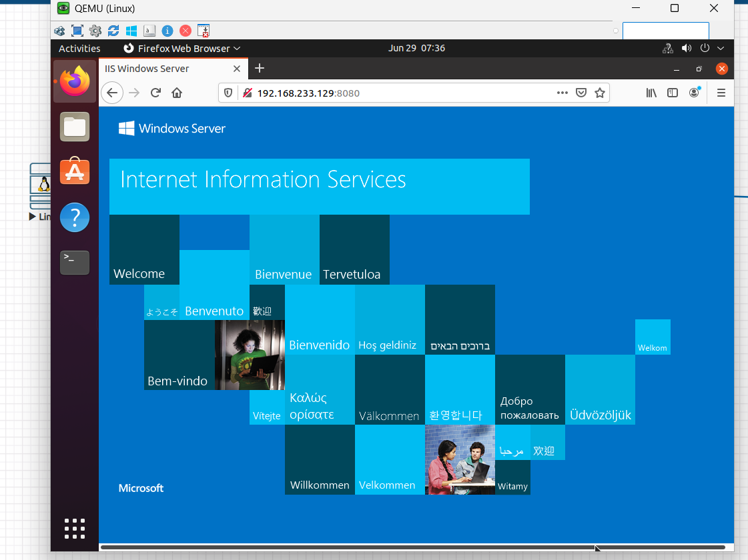The width and height of the screenshot is (748, 560).
Task: Select the IIS Windows Server tab
Action: click(173, 69)
